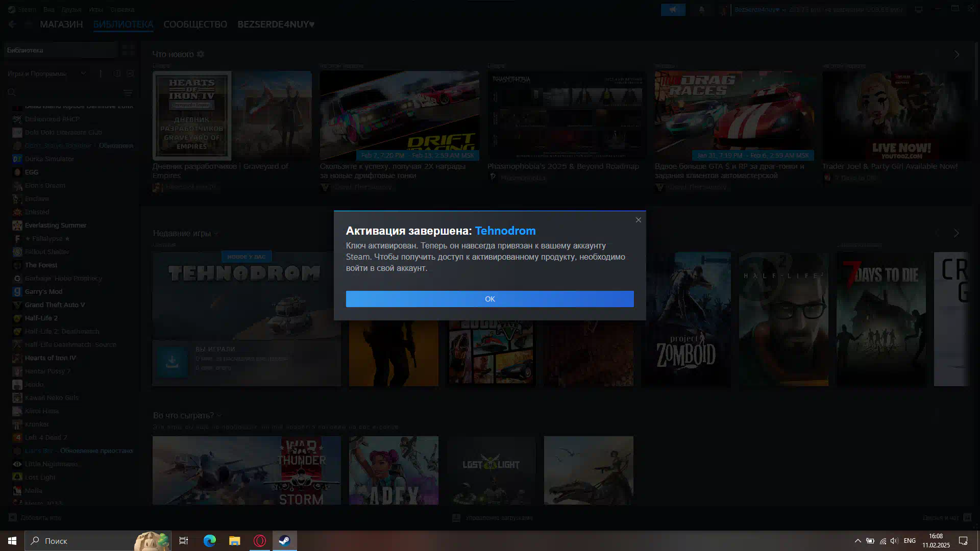Confirm activation with the OK button
Viewport: 980px width, 551px height.
click(x=489, y=299)
